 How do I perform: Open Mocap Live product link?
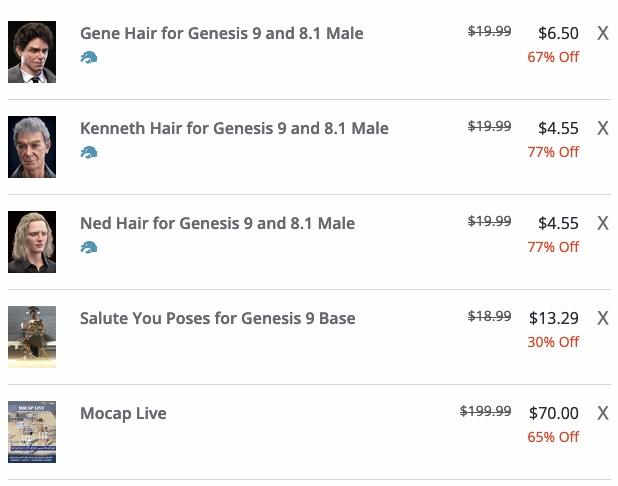tap(123, 413)
